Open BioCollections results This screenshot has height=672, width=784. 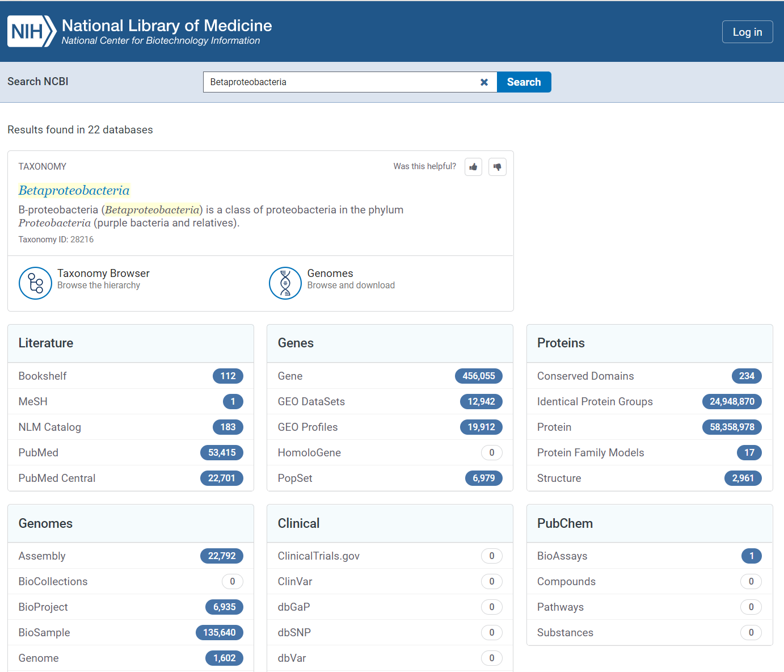130,581
